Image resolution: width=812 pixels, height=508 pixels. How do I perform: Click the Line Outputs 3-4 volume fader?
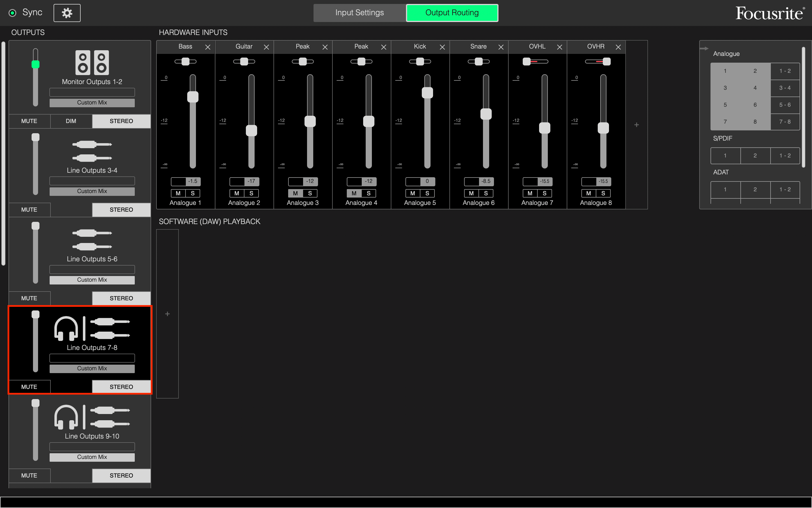point(35,137)
